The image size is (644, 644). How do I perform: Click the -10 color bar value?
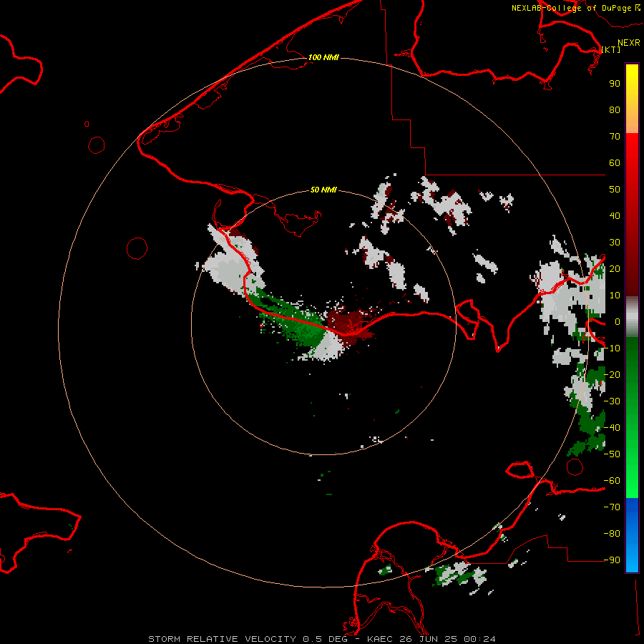pyautogui.click(x=612, y=348)
